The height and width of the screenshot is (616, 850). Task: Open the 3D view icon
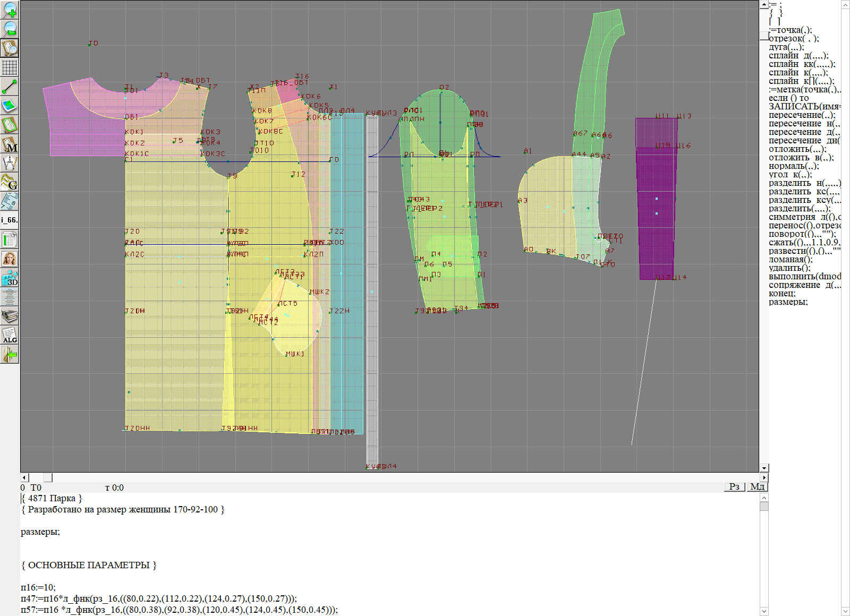[10, 278]
